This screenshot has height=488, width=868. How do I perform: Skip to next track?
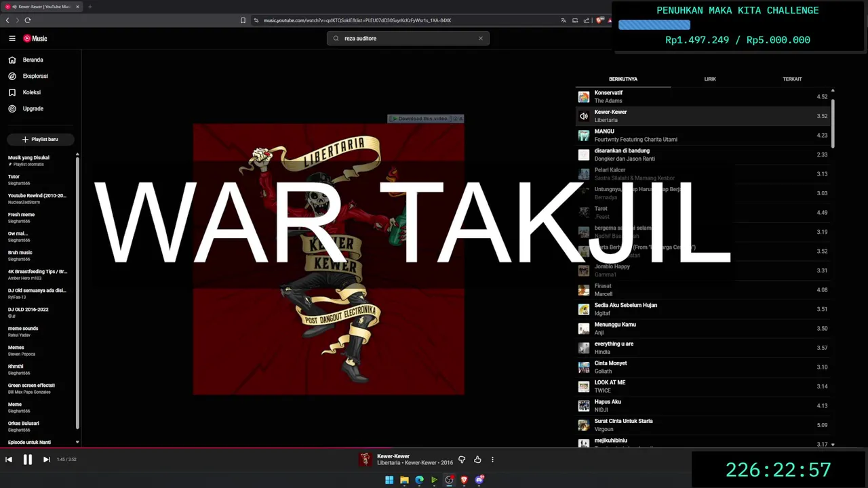click(x=47, y=460)
